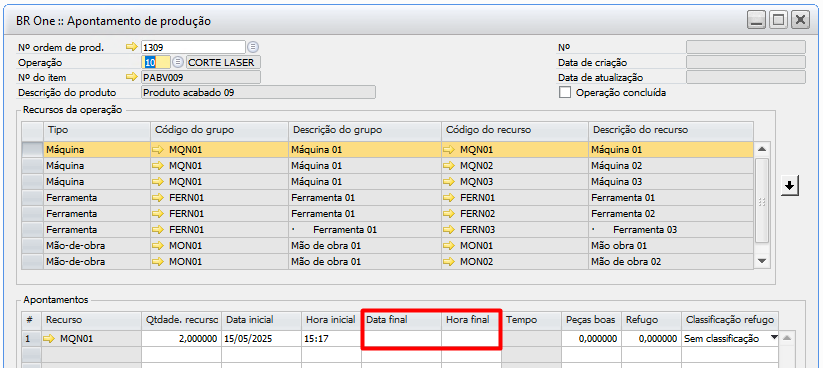Click the Data de atualização field

pos(746,78)
